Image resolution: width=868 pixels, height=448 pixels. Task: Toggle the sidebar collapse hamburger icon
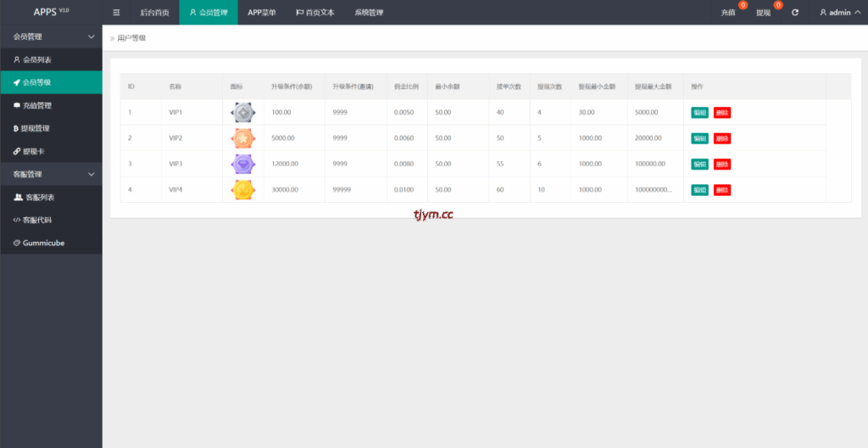(x=116, y=13)
